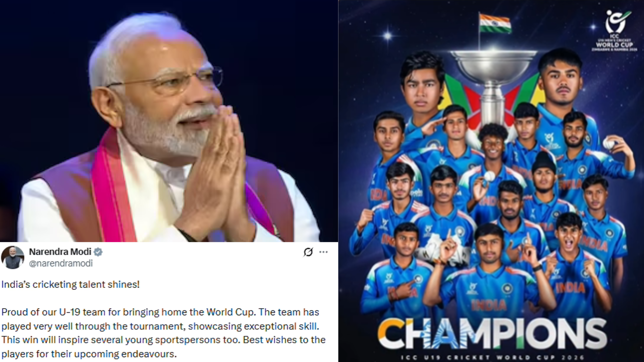Click the Grok slashed-circle icon in tweet header
Image resolution: width=644 pixels, height=362 pixels.
tap(308, 252)
